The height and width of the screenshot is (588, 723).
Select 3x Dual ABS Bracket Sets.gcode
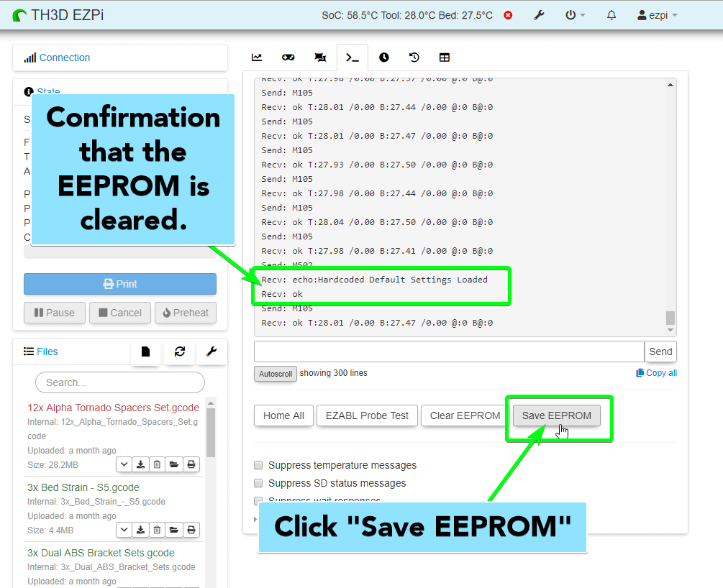pyautogui.click(x=101, y=553)
